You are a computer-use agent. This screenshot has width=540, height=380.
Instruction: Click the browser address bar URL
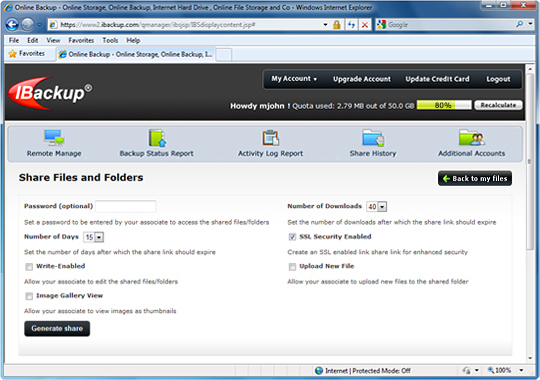tap(157, 24)
